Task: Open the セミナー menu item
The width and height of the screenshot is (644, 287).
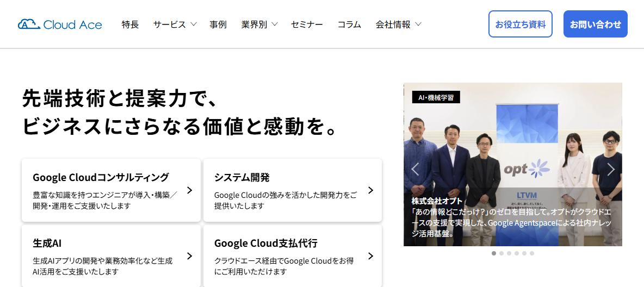Action: (x=307, y=24)
